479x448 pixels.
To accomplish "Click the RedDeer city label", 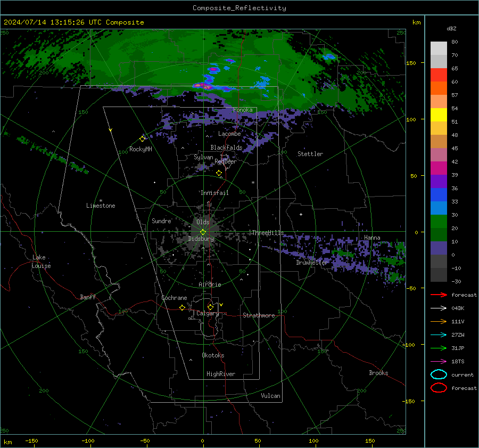I will click(226, 161).
